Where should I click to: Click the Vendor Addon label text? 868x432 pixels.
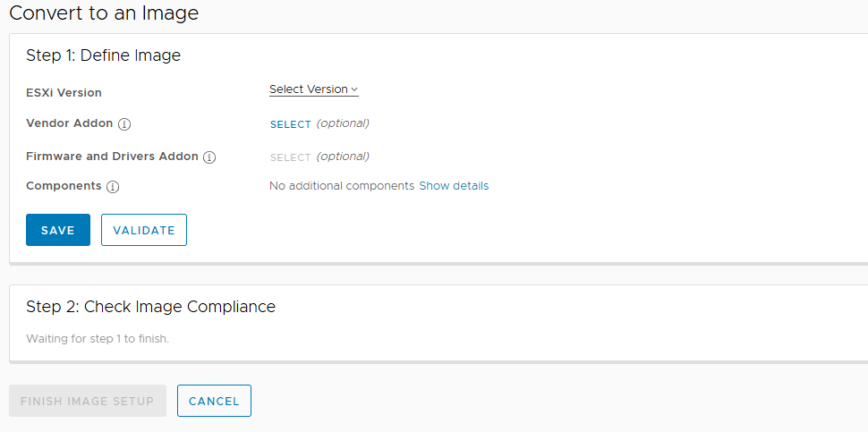click(x=70, y=123)
